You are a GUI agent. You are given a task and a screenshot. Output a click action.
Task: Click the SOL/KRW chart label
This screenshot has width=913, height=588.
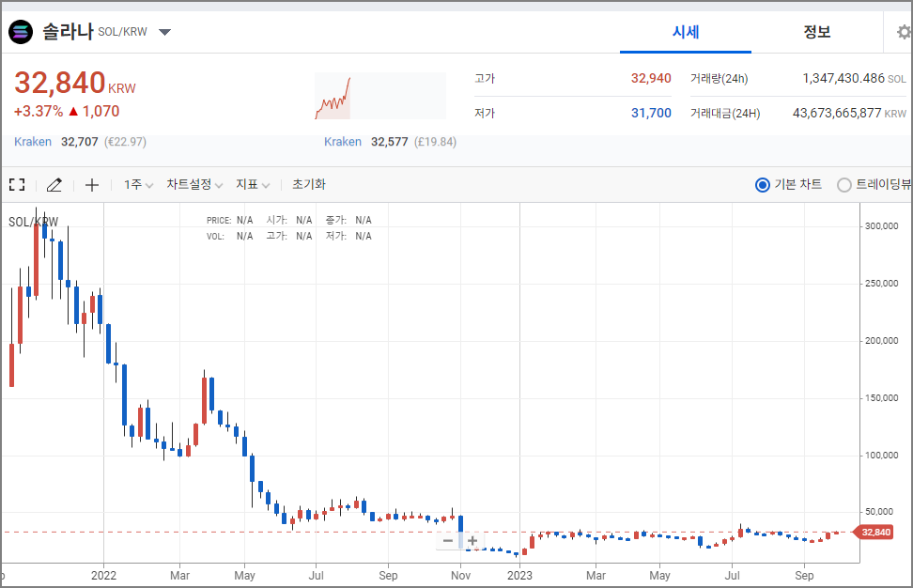coord(33,222)
